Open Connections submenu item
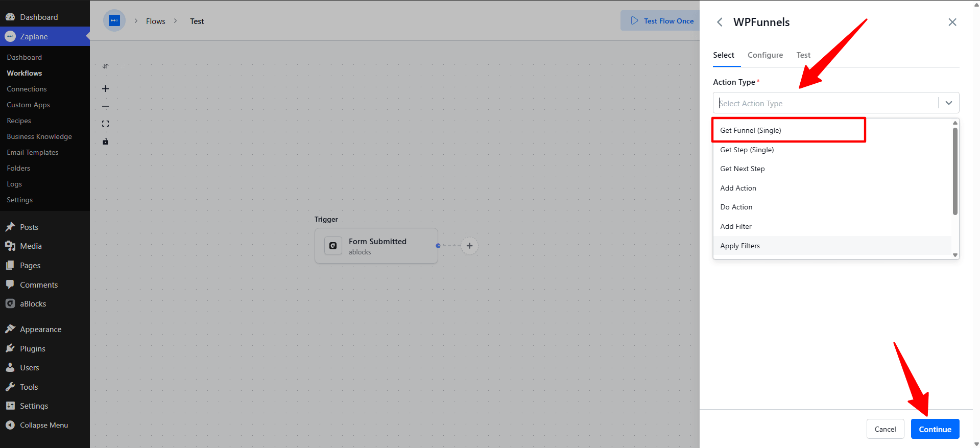 point(27,89)
